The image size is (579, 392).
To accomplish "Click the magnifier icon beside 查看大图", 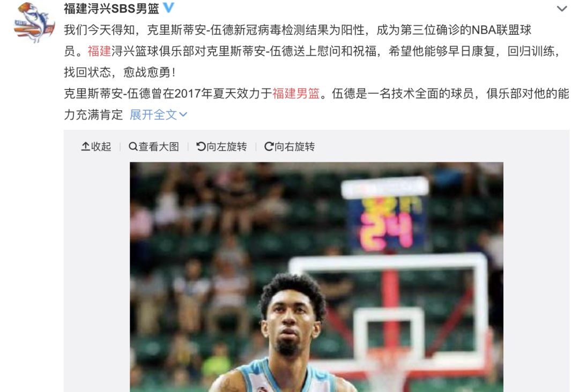I will coord(133,147).
